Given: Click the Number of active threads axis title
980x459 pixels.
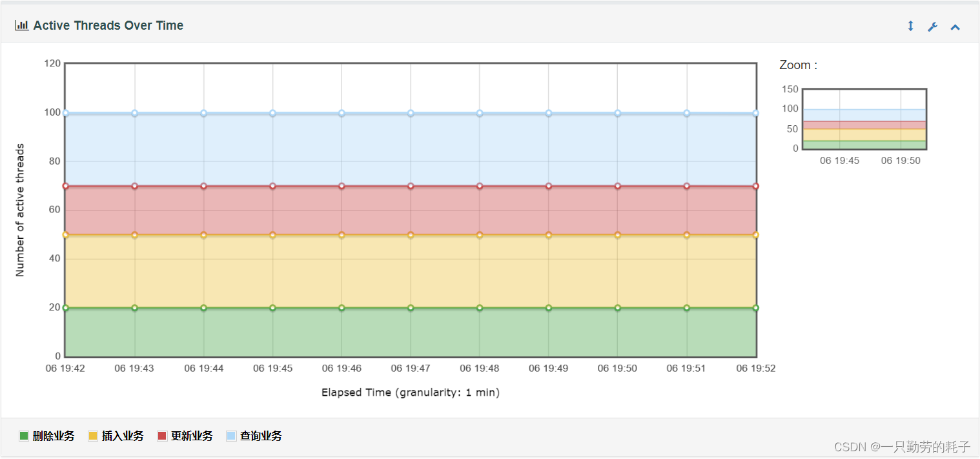Looking at the screenshot, I should [x=20, y=210].
